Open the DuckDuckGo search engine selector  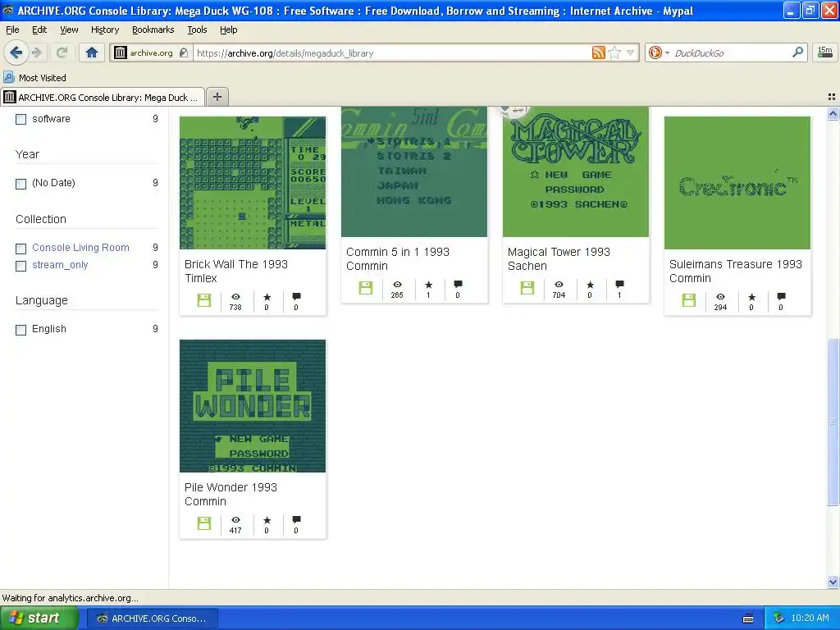tap(659, 52)
